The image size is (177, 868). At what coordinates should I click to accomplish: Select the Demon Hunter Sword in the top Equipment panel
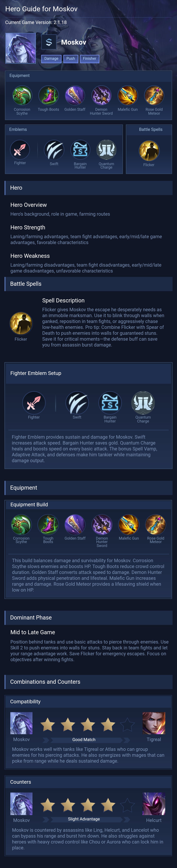101,96
